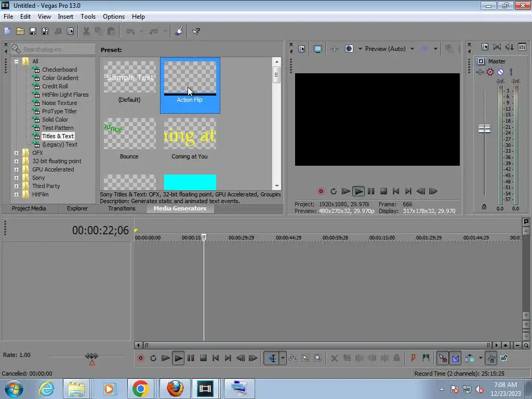
Task: Click the Search plug-ins field
Action: coord(53,49)
